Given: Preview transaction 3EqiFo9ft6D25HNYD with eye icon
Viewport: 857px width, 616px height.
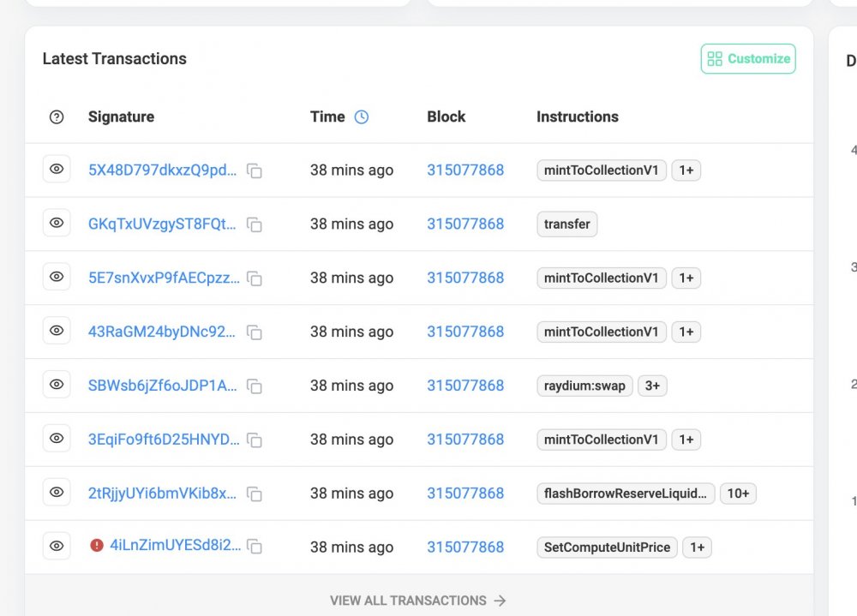Looking at the screenshot, I should point(57,439).
